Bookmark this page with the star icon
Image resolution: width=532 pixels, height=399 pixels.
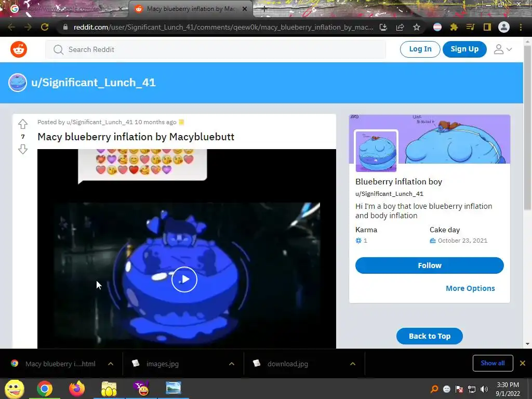coord(417,27)
